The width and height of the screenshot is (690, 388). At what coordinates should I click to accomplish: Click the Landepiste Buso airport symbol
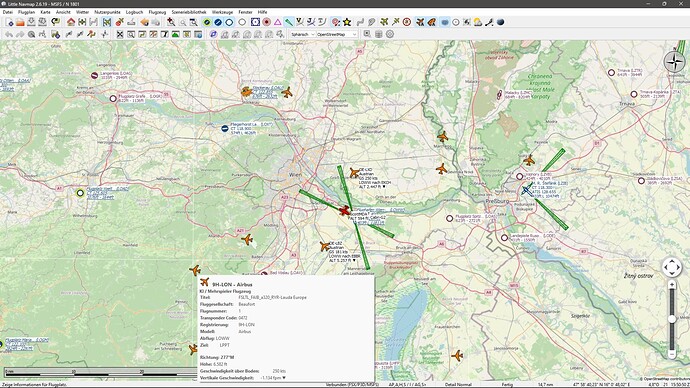[504, 238]
